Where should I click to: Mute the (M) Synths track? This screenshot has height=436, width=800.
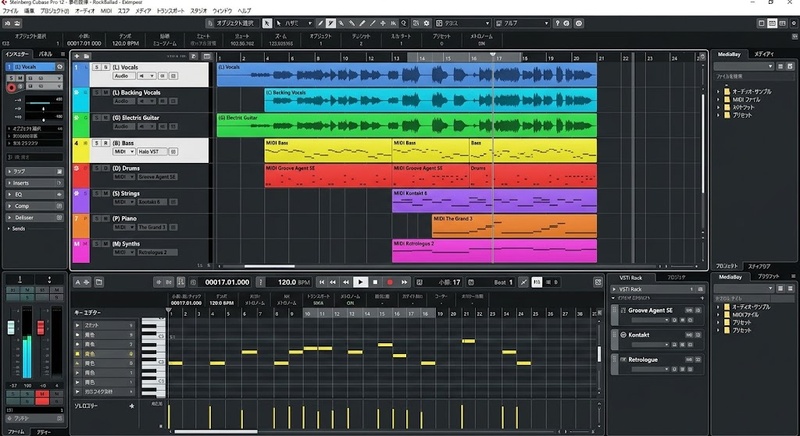tap(106, 244)
